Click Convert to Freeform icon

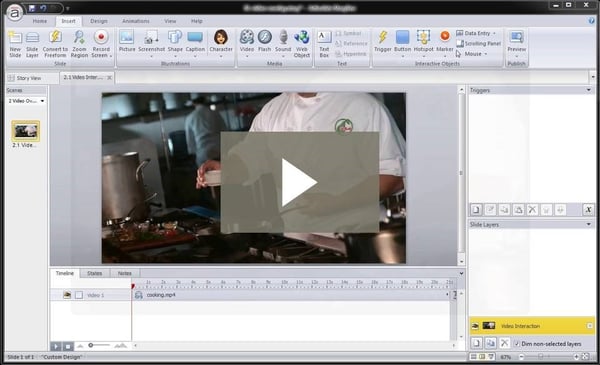pyautogui.click(x=55, y=37)
